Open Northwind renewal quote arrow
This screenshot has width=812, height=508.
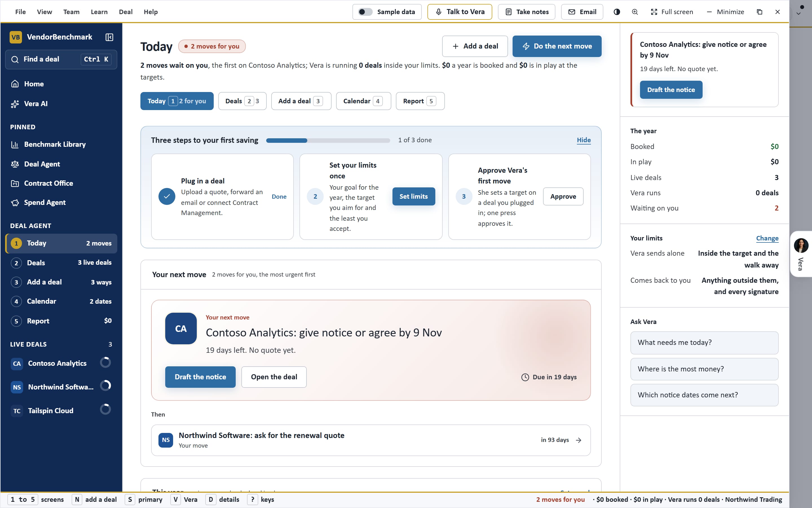coord(579,440)
